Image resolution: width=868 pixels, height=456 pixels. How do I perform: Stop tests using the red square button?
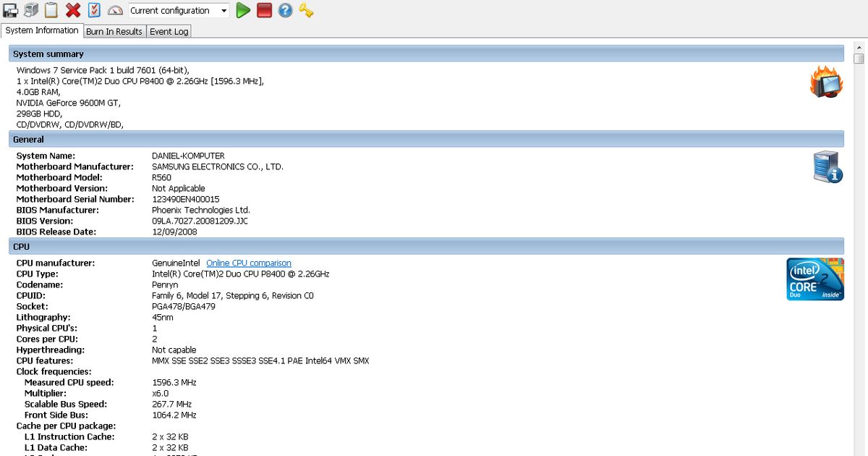coord(265,10)
